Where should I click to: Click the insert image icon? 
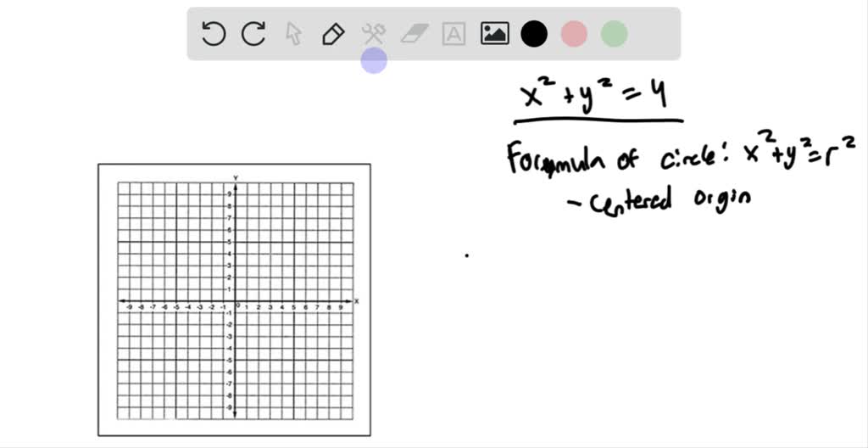coord(494,34)
